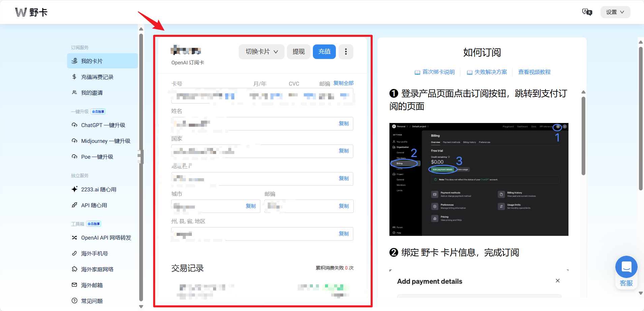Open 查看视频教程 link
This screenshot has height=311, width=644.
click(x=534, y=72)
